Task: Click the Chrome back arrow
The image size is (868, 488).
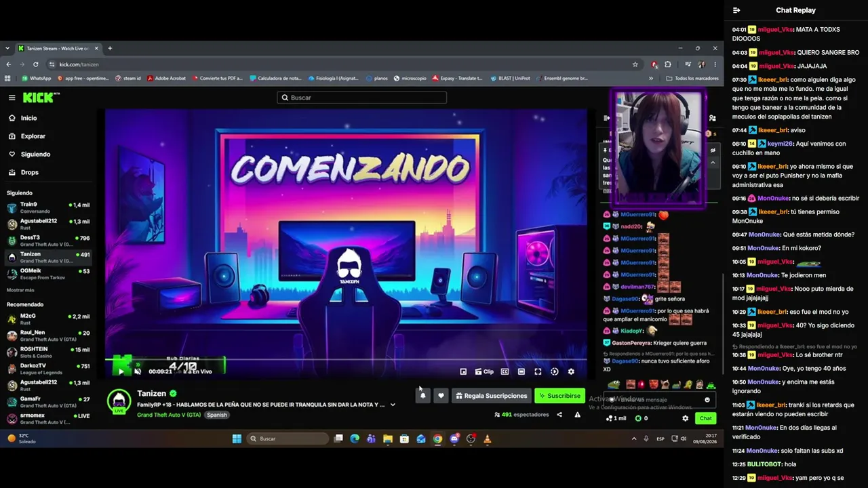Action: [8, 64]
